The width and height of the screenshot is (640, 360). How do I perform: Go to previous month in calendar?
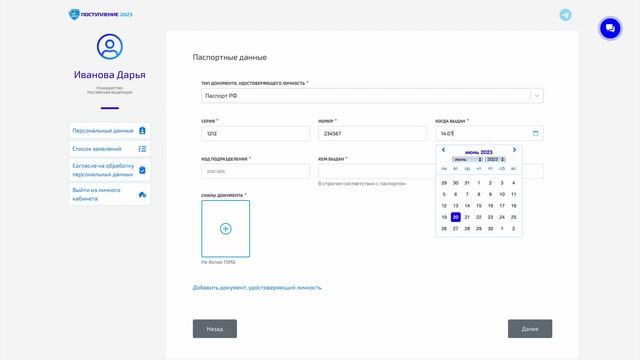pyautogui.click(x=443, y=150)
